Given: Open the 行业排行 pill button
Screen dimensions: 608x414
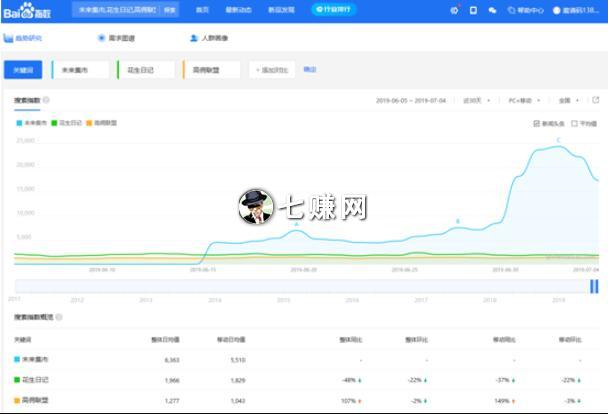Looking at the screenshot, I should click(333, 9).
